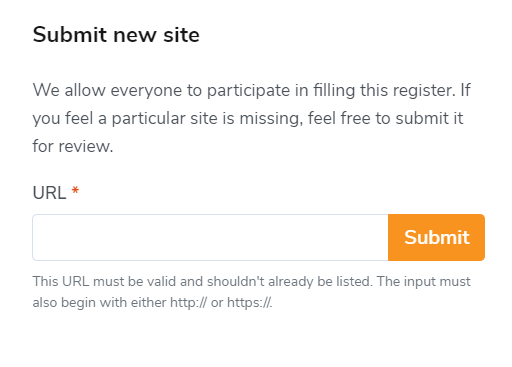Click 'http://' in the hint text

tap(188, 303)
